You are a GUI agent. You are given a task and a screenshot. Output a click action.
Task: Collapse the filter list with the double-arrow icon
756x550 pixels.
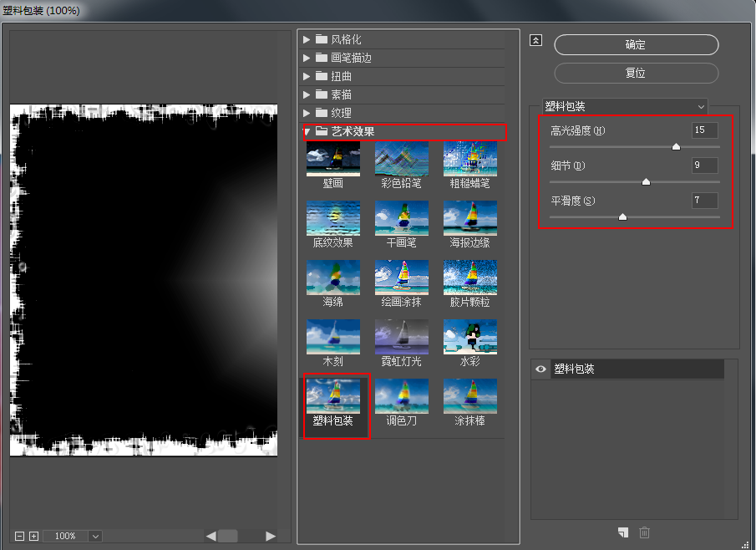535,39
